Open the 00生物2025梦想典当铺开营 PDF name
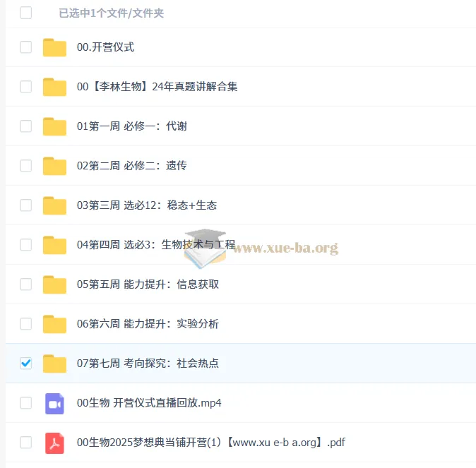Screen dimensions: 476x468 click(211, 443)
